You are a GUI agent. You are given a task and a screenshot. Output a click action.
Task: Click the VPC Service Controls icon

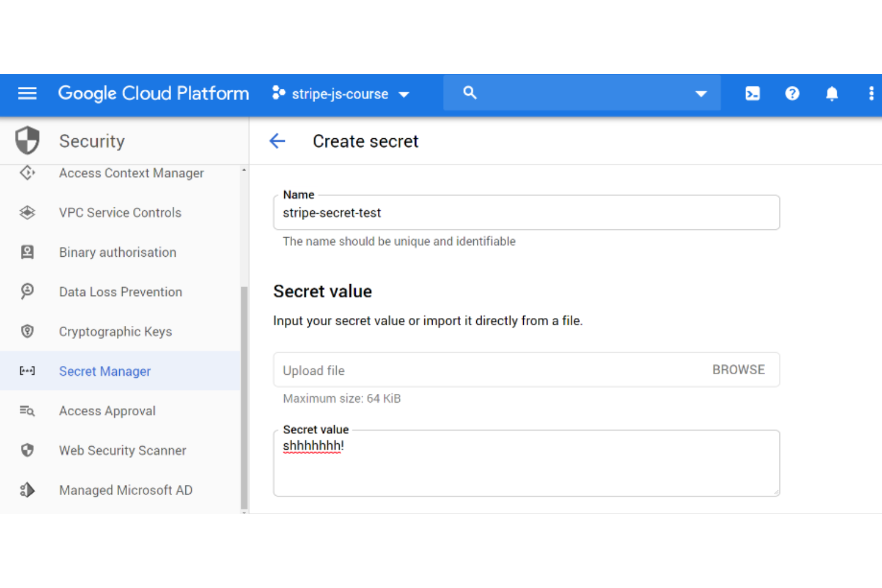27,213
